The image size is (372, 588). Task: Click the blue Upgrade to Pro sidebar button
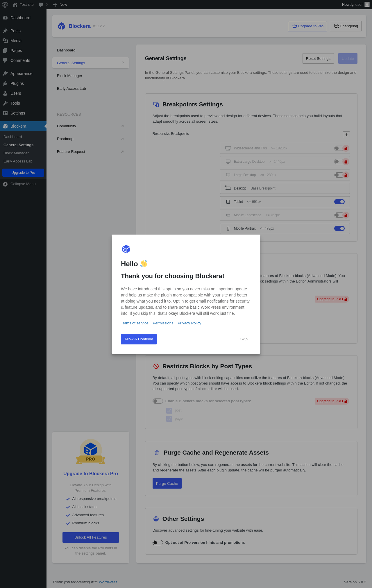(x=23, y=173)
